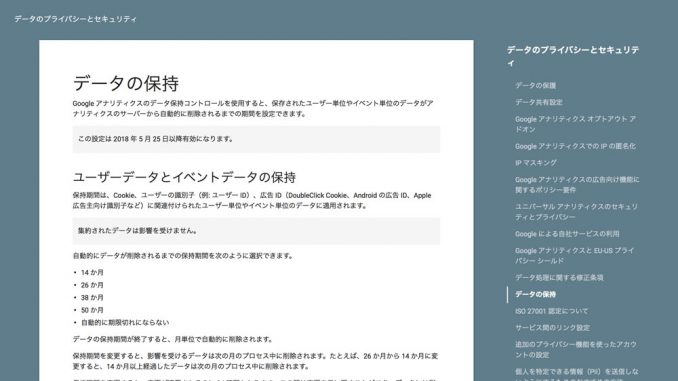Open Google アナリティクスでの IP の匿名化
Image resolution: width=678 pixels, height=381 pixels.
pos(575,146)
